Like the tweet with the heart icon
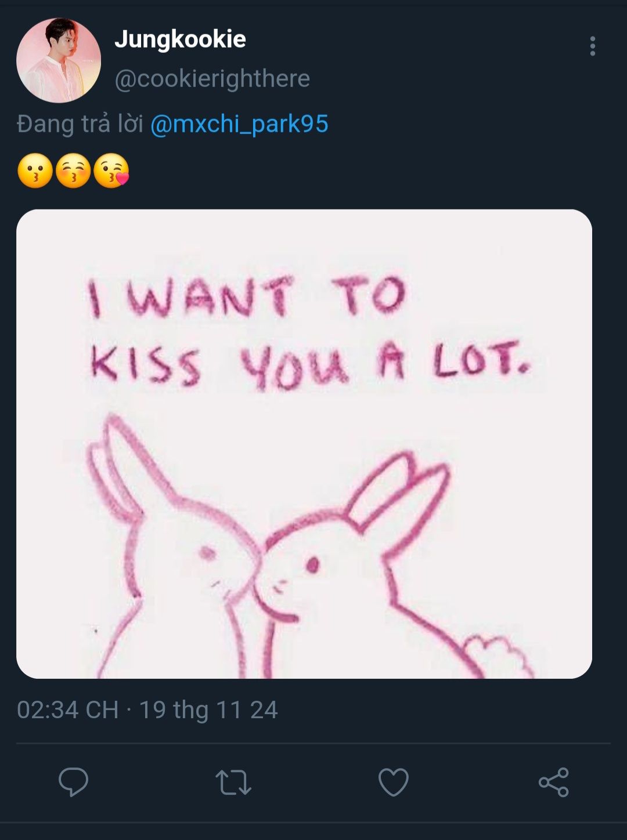Image resolution: width=627 pixels, height=840 pixels. tap(394, 782)
